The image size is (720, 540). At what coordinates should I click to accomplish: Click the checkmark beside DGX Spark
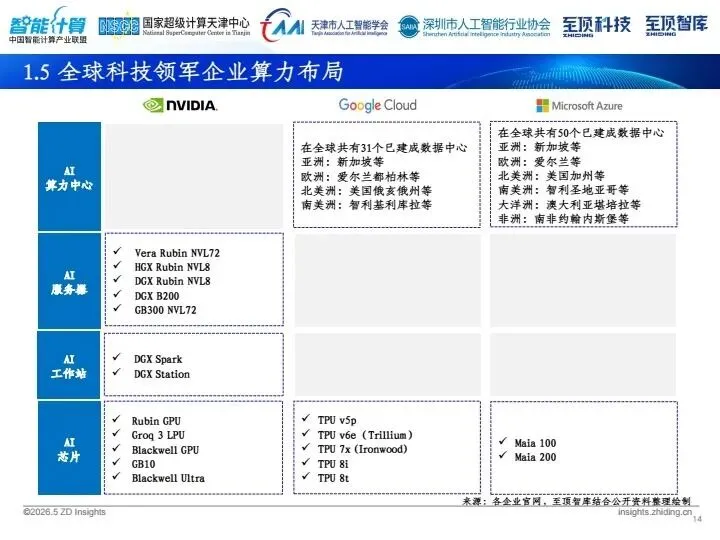click(x=117, y=357)
